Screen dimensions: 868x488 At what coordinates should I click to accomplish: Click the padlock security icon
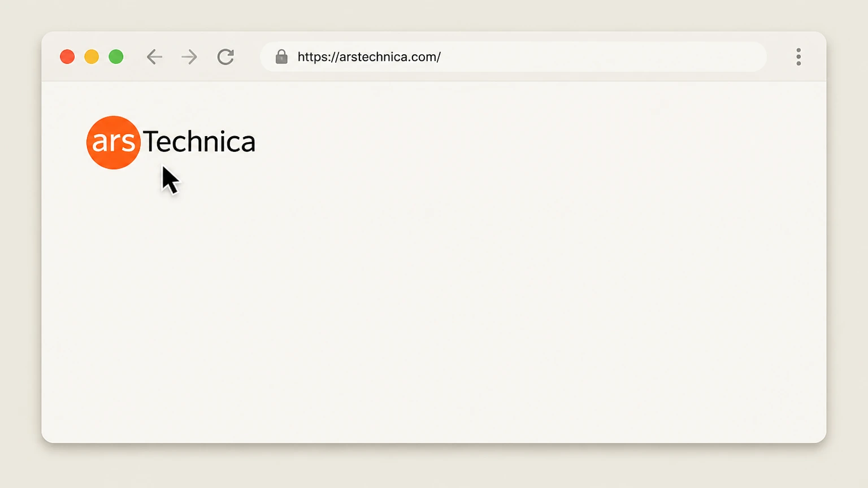pyautogui.click(x=281, y=56)
